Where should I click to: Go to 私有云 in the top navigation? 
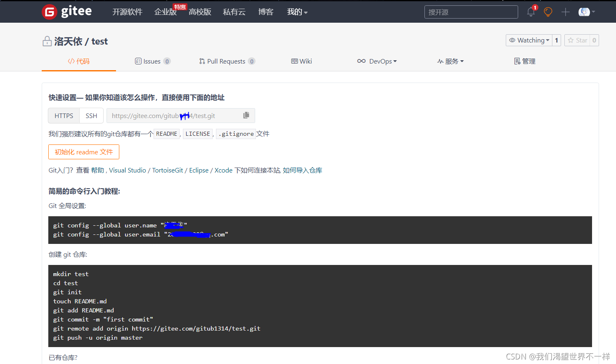pyautogui.click(x=234, y=12)
